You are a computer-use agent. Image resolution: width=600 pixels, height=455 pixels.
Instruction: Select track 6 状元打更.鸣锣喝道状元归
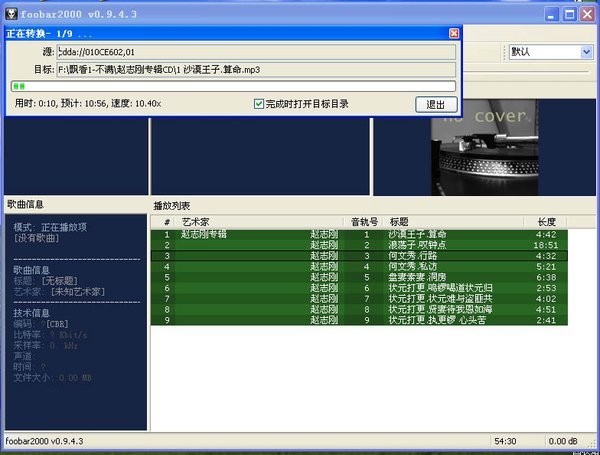click(359, 288)
